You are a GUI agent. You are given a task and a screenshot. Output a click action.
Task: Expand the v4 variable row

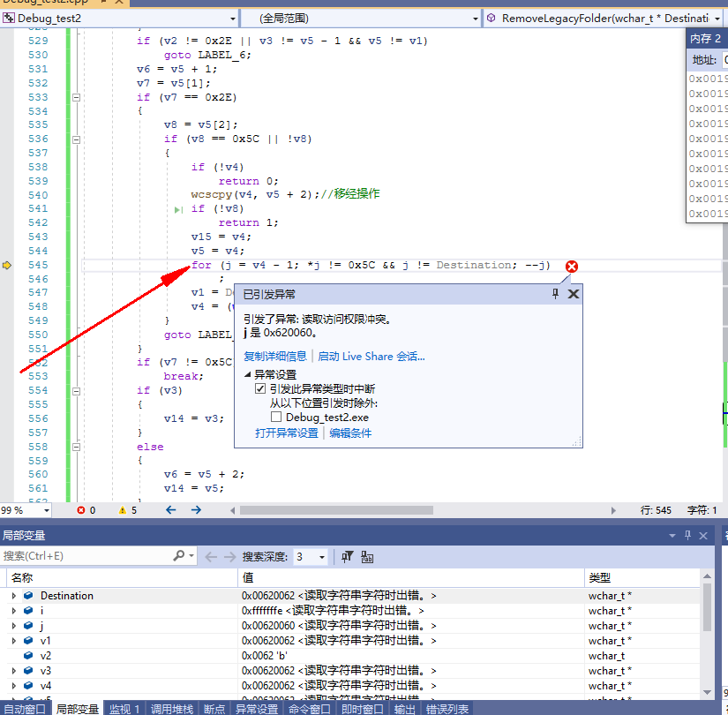pyautogui.click(x=14, y=685)
